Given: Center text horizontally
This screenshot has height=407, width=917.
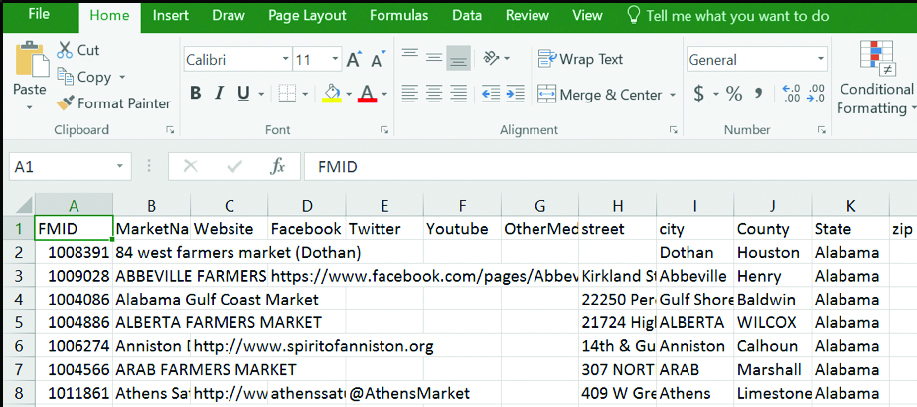Looking at the screenshot, I should (x=433, y=92).
